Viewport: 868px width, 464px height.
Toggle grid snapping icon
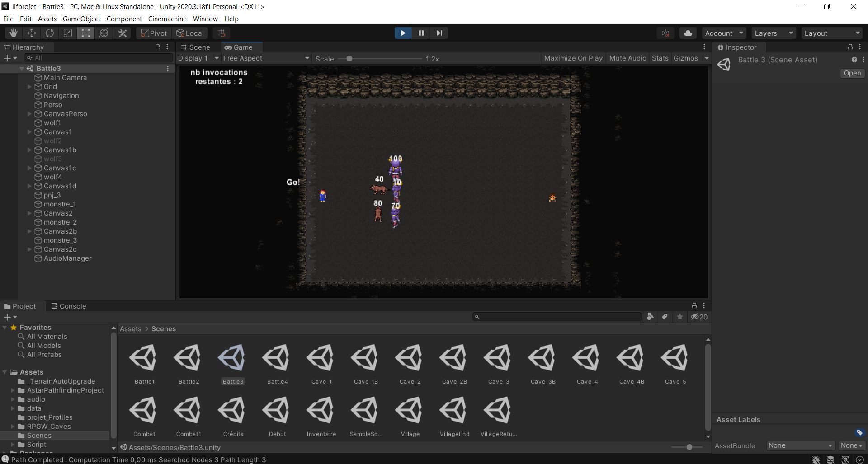pos(222,33)
